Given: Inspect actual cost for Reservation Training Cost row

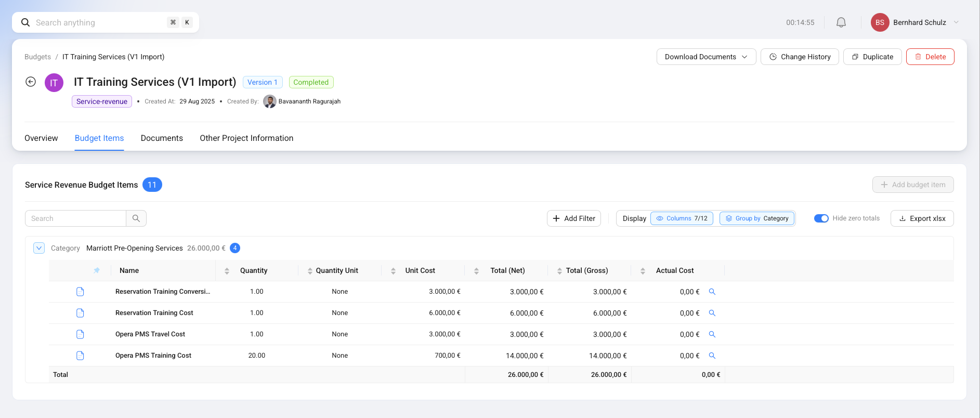Looking at the screenshot, I should pos(712,313).
